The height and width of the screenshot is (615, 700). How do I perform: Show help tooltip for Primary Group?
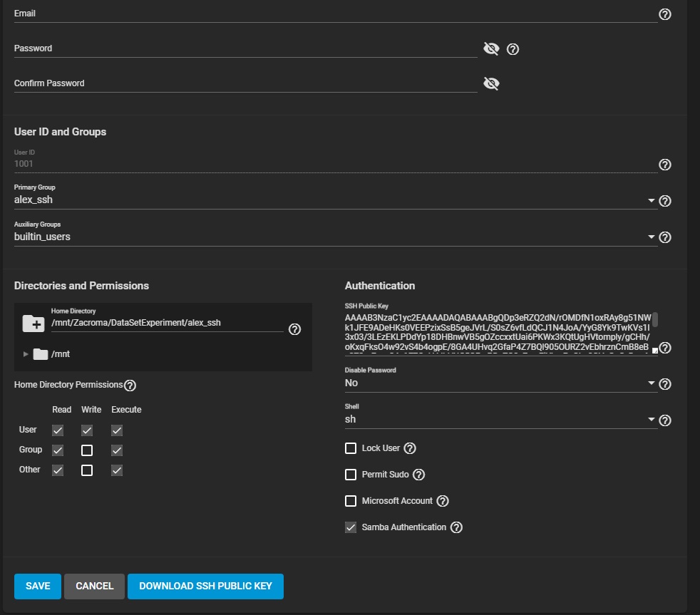click(x=665, y=201)
